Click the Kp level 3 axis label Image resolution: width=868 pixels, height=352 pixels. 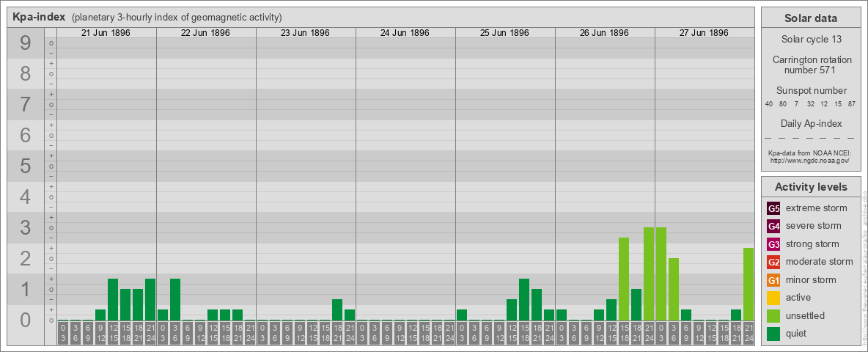[x=25, y=227]
